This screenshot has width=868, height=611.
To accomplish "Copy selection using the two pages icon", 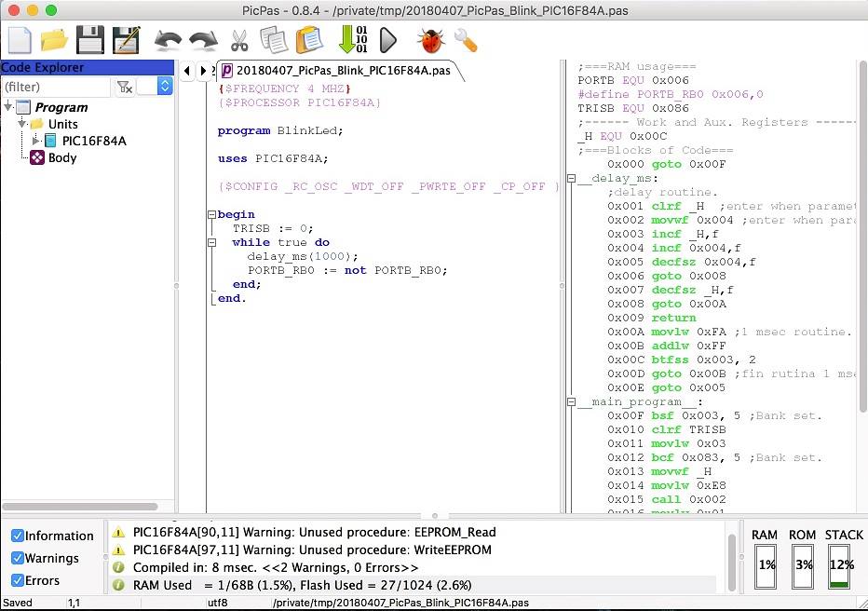I will click(x=274, y=40).
